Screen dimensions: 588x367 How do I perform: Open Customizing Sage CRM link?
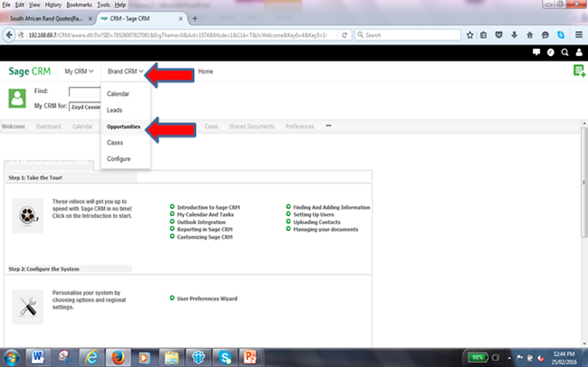(x=204, y=237)
